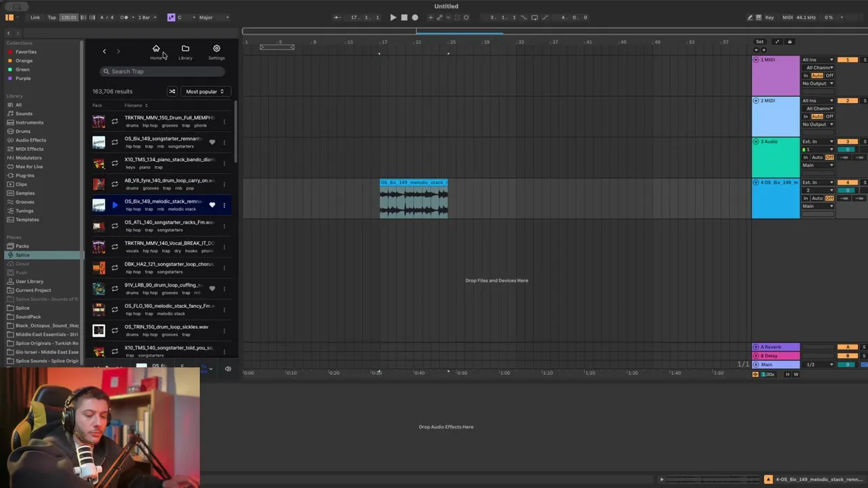Open the SoundPack folder in Places
The width and height of the screenshot is (868, 488).
point(28,317)
